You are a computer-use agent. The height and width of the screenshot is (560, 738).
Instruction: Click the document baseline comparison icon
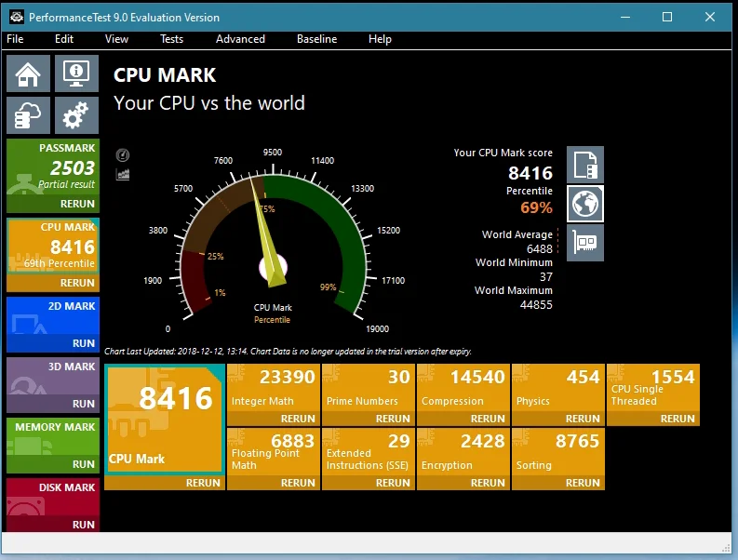pyautogui.click(x=585, y=165)
